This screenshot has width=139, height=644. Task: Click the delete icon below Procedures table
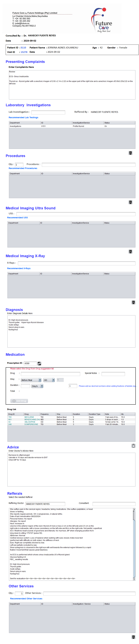tap(130, 202)
